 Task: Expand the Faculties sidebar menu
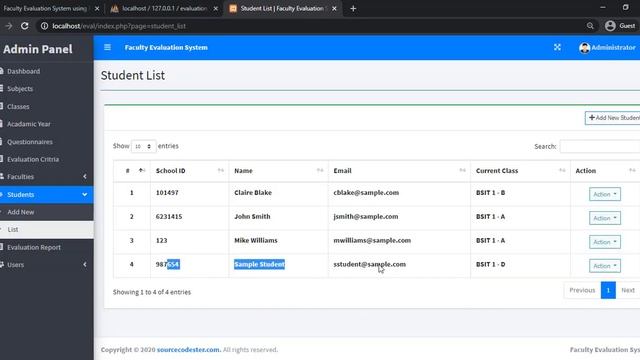coord(47,177)
